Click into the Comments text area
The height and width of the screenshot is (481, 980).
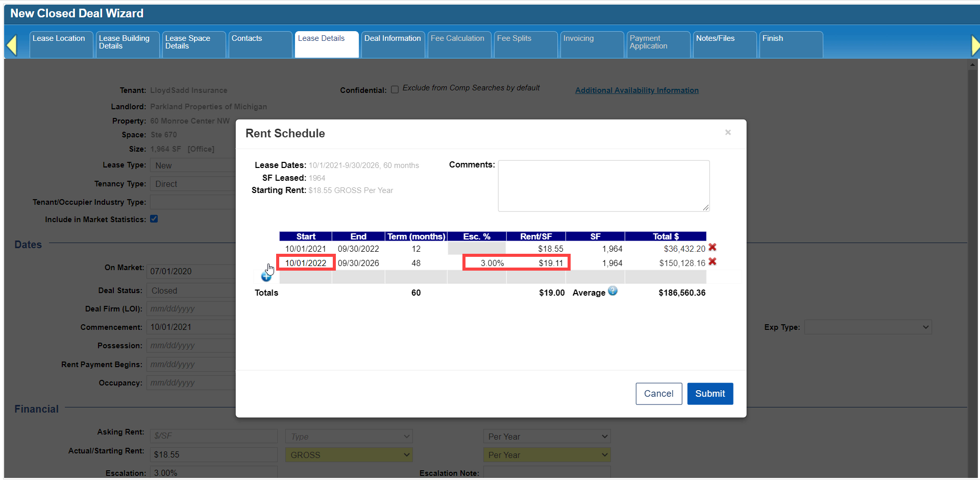pos(604,186)
